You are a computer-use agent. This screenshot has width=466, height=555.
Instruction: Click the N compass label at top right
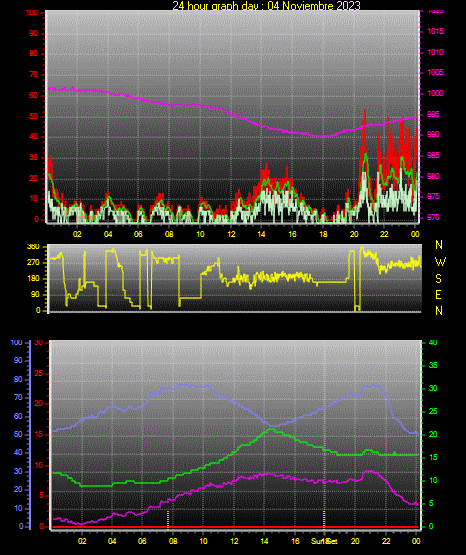(x=439, y=245)
